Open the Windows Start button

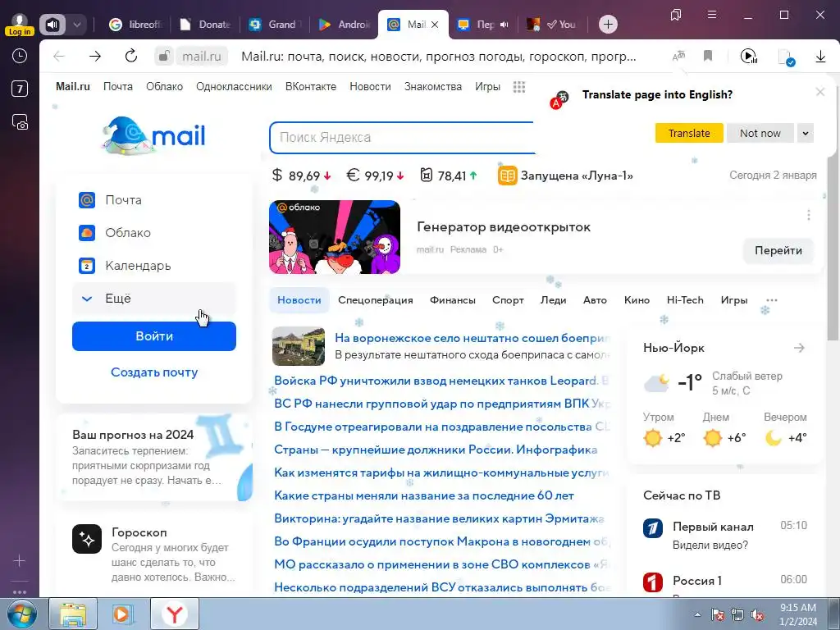pyautogui.click(x=22, y=614)
